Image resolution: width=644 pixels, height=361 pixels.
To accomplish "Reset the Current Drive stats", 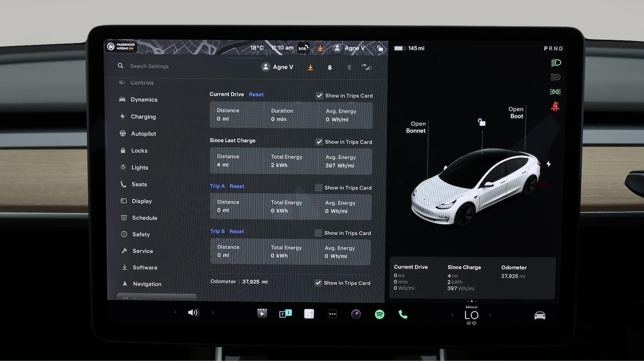I will 256,94.
